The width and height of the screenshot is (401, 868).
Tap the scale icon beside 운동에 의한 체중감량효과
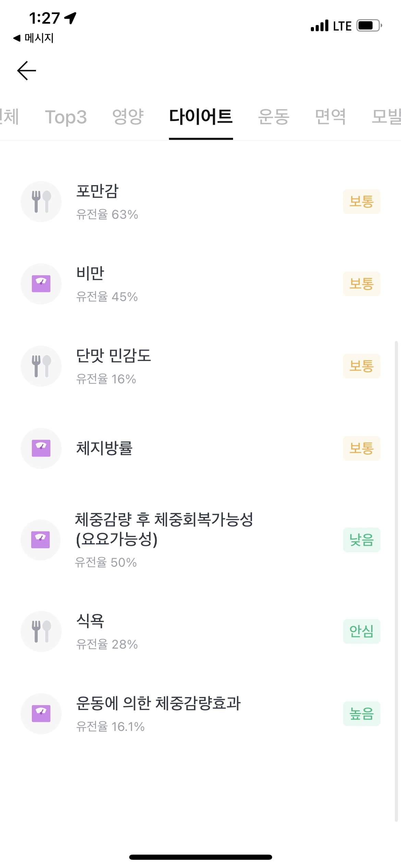pos(41,714)
